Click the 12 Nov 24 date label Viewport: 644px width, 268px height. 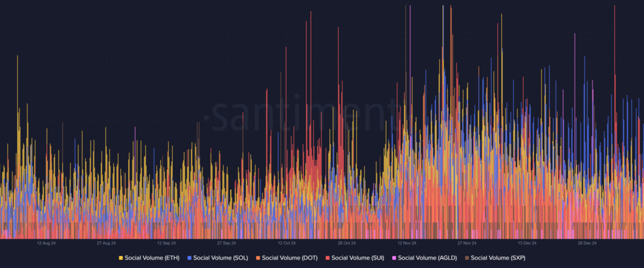tap(407, 243)
